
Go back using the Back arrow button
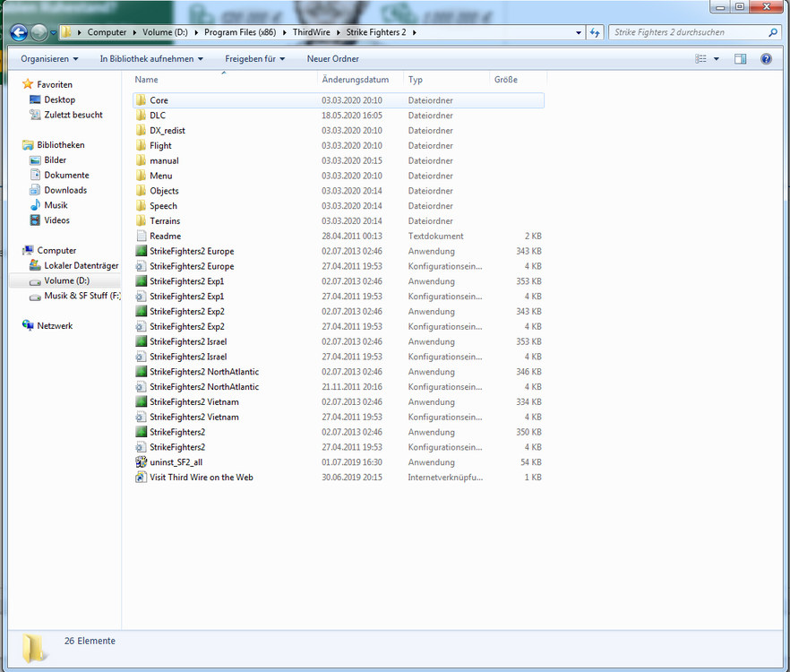19,33
